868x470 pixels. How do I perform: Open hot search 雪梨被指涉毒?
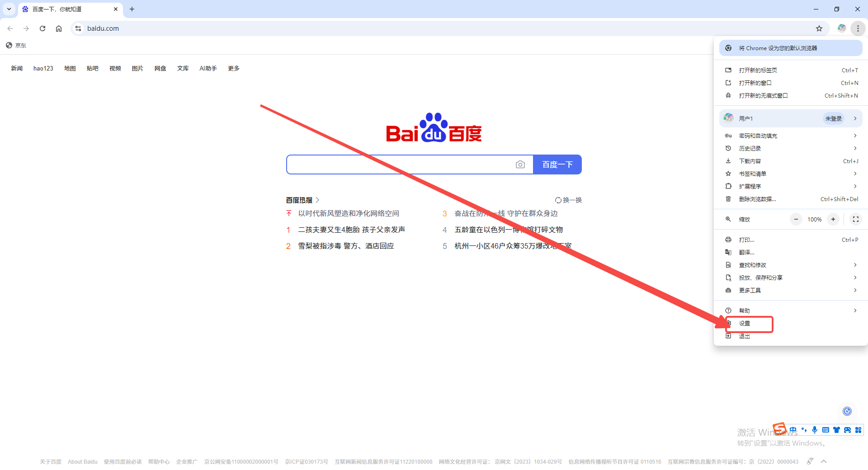click(x=346, y=246)
